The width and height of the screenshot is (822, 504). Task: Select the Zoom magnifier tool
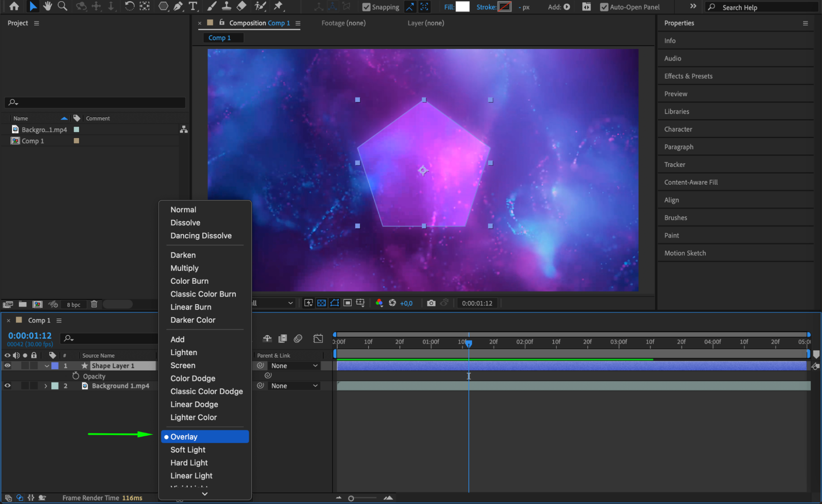63,6
